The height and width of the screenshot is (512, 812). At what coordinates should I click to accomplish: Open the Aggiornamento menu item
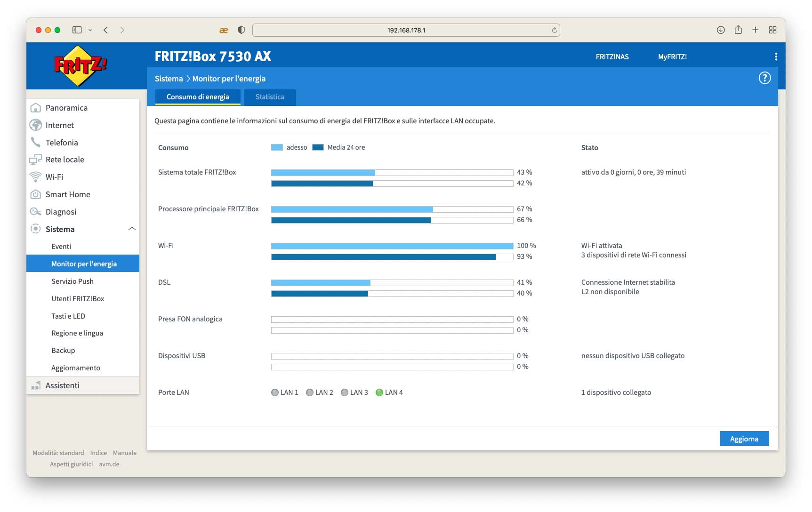[76, 368]
